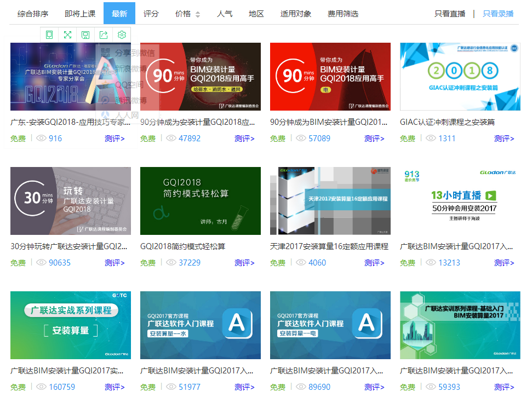Click the eye icon beside view count 1311
This screenshot has height=409, width=532.
[431, 138]
